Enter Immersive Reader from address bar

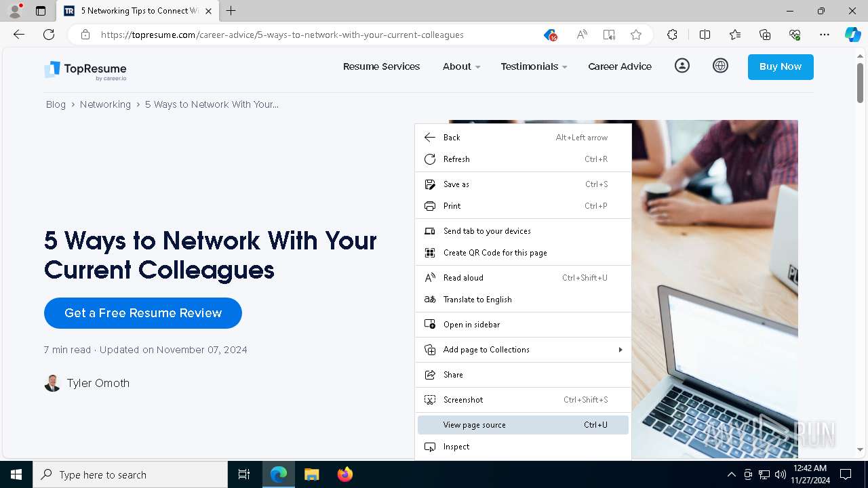(609, 35)
